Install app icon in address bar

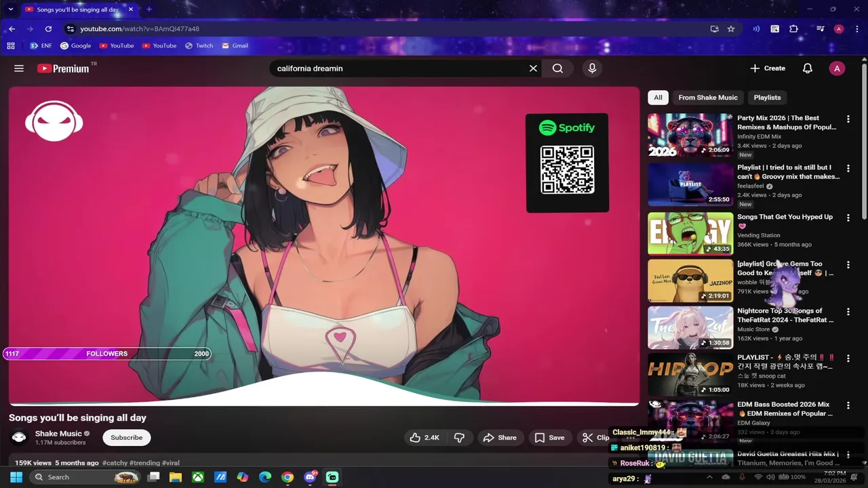[714, 29]
